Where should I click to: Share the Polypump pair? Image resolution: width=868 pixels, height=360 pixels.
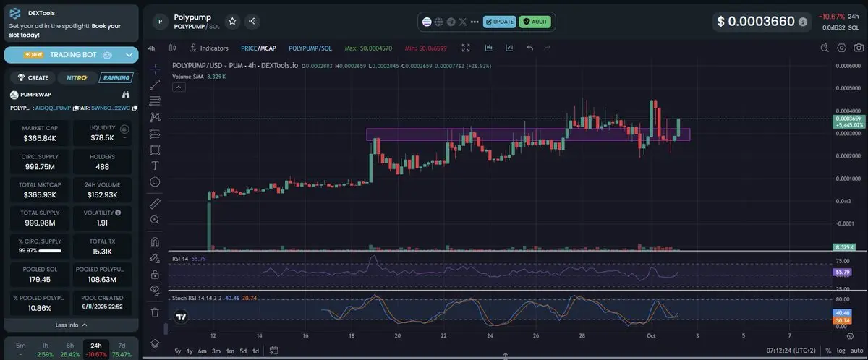252,22
